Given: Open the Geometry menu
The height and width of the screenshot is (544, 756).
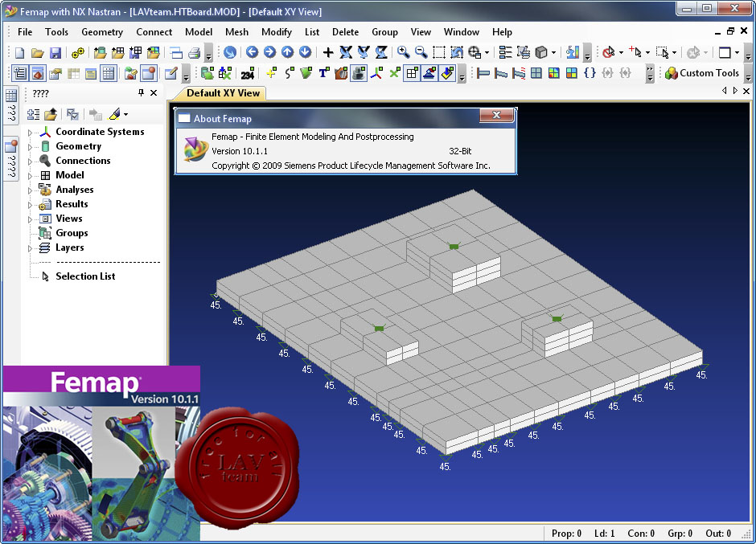Looking at the screenshot, I should point(102,32).
